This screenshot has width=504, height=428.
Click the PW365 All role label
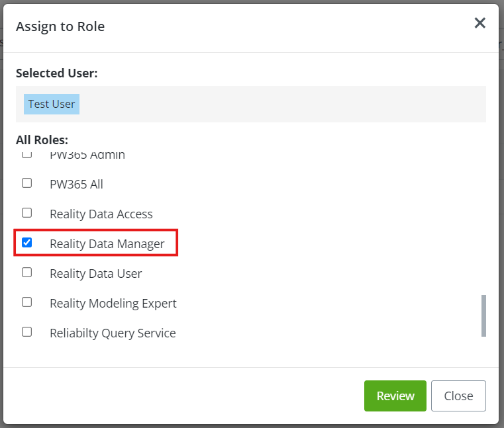[x=76, y=185]
